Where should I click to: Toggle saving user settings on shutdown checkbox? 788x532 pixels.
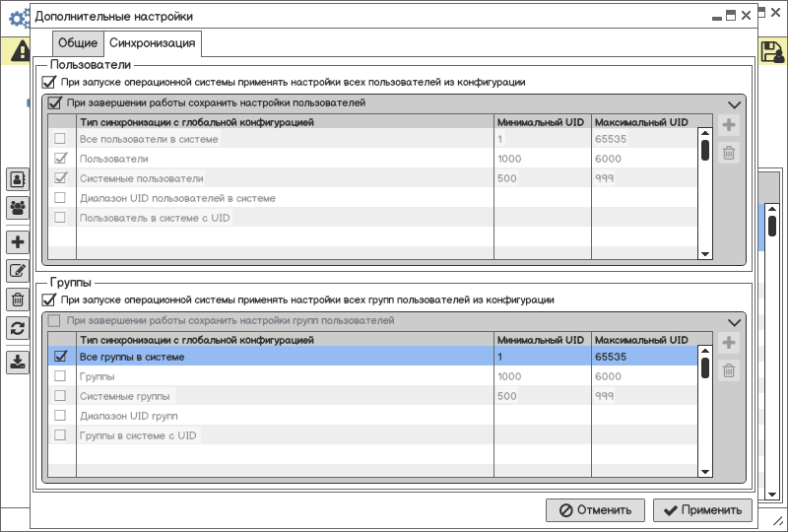(55, 102)
